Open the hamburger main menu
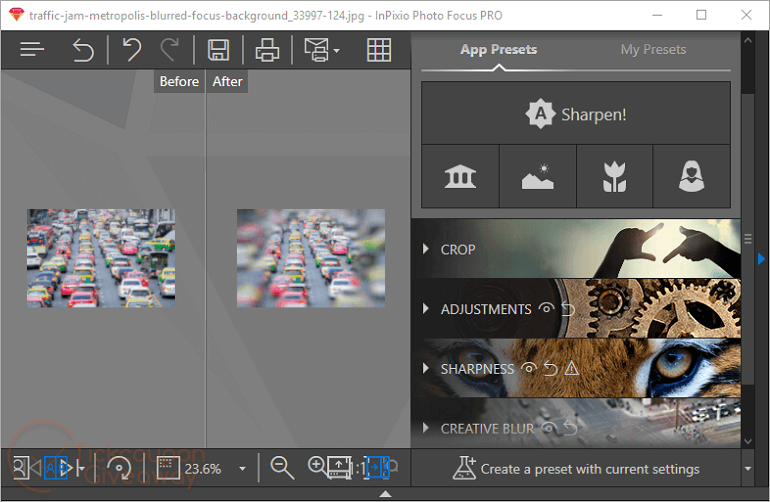Image resolution: width=770 pixels, height=502 pixels. [32, 49]
